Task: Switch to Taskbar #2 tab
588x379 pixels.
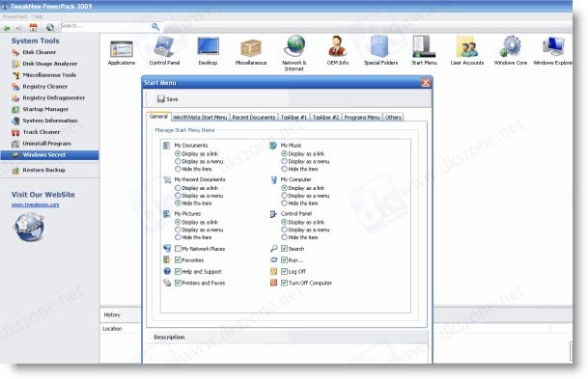Action: point(325,118)
